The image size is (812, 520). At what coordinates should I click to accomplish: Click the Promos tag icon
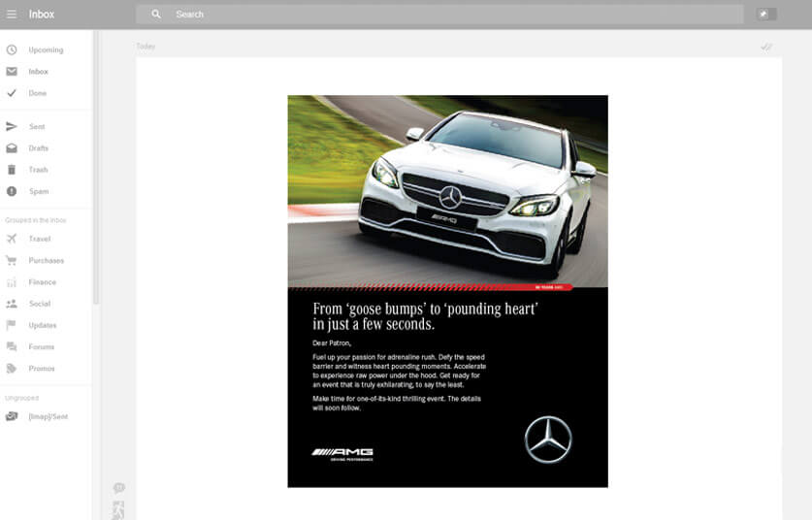coord(12,369)
